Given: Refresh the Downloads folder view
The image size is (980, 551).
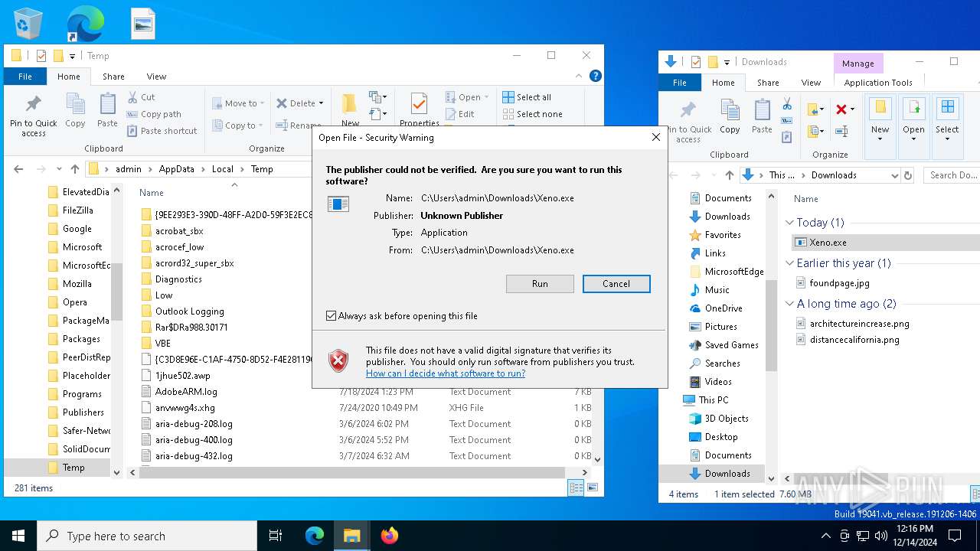Looking at the screenshot, I should [909, 175].
